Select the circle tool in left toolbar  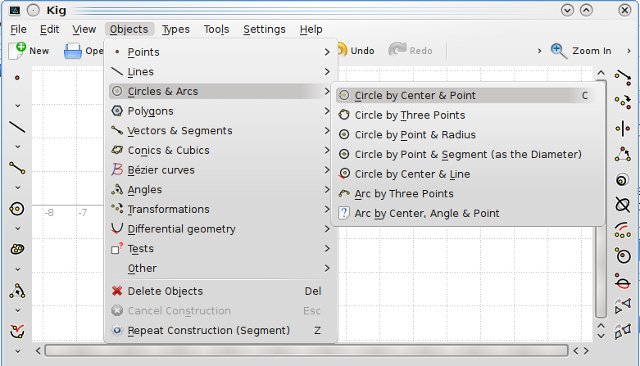17,209
